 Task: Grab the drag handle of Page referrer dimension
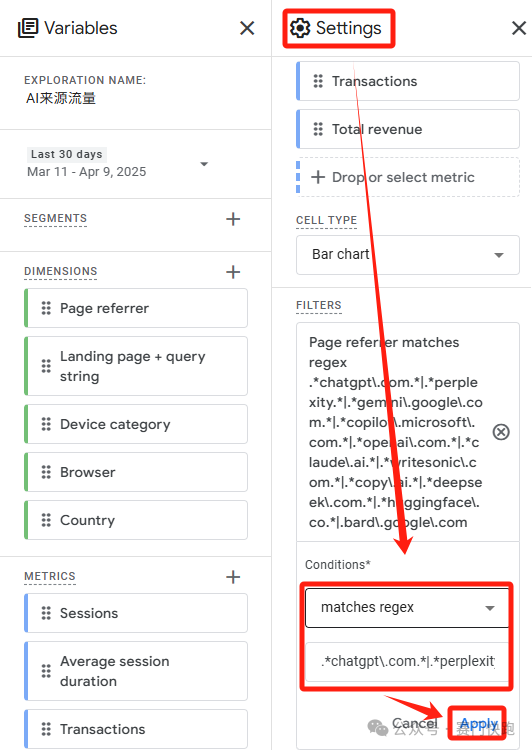tap(46, 308)
